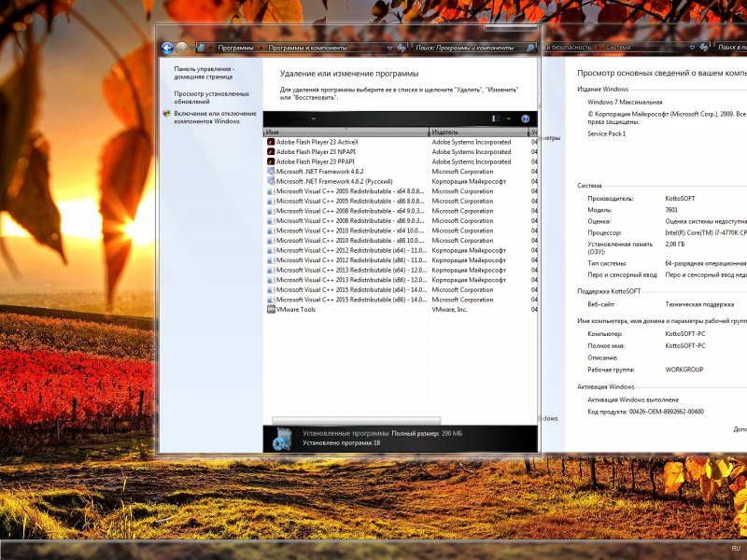This screenshot has height=560, width=747.
Task: Open the view options dropdown arrow
Action: pos(508,119)
